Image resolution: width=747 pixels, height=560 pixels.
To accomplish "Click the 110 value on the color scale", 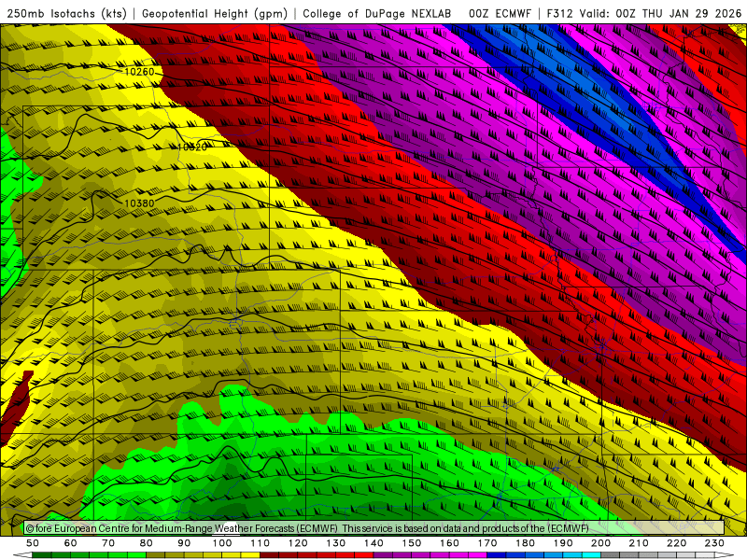I will [260, 543].
